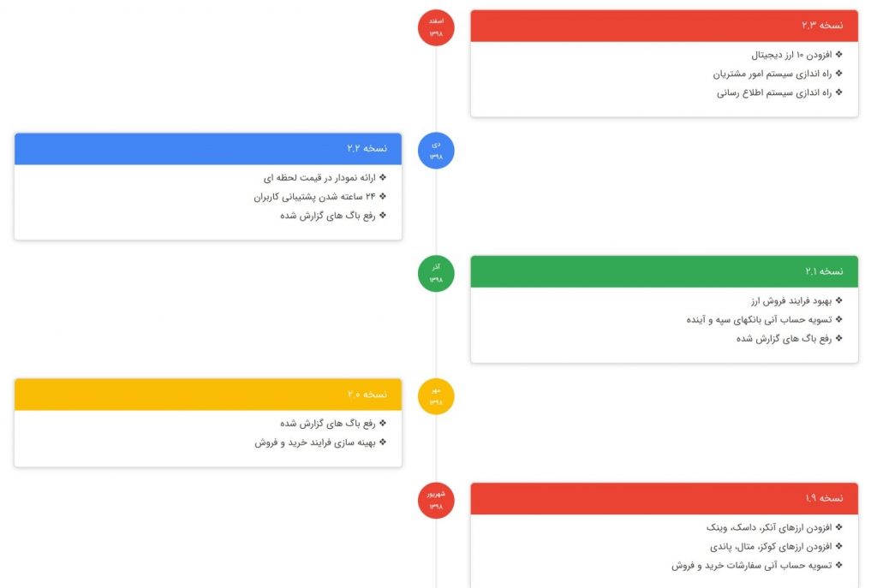Click bullet icon beside تسویه حساب آنی سفارشات
The height and width of the screenshot is (588, 877).
pyautogui.click(x=838, y=565)
